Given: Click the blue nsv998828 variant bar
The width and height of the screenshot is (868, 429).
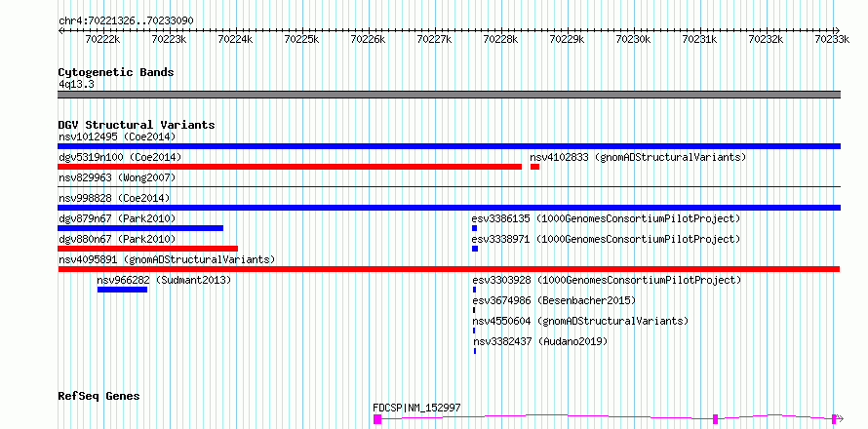Looking at the screenshot, I should (x=449, y=208).
